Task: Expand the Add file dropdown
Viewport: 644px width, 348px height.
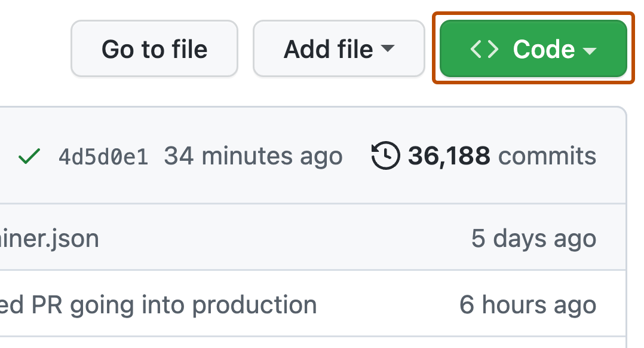Action: coord(338,48)
